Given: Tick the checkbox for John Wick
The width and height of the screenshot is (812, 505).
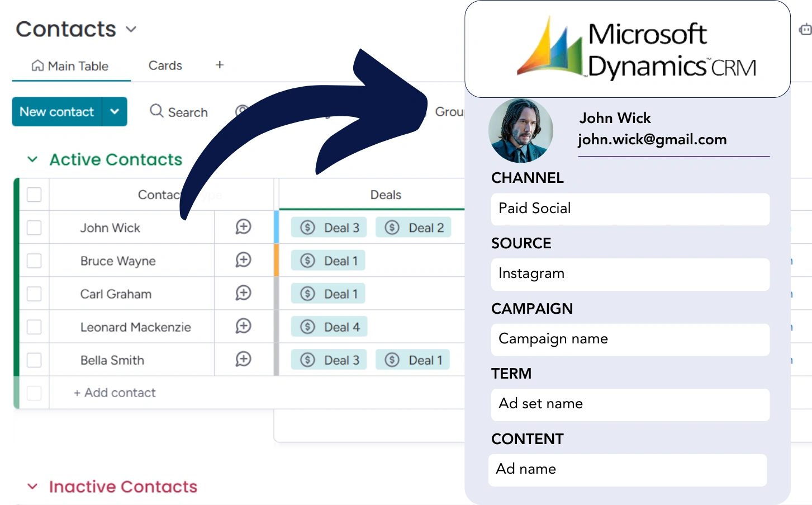Looking at the screenshot, I should 34,228.
